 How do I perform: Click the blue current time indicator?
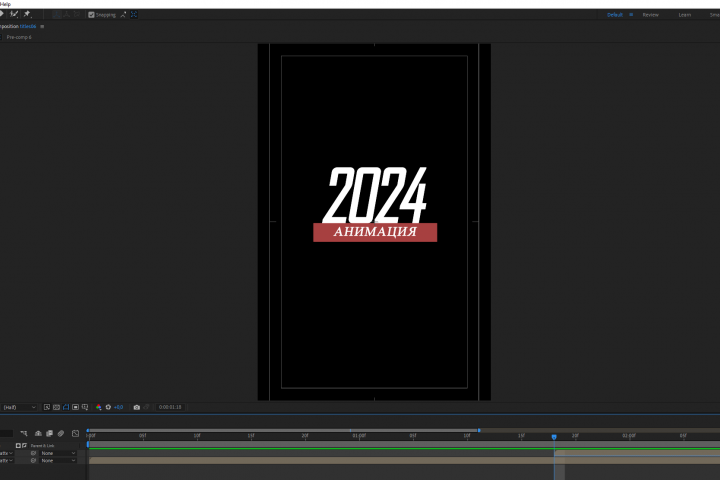(x=554, y=437)
